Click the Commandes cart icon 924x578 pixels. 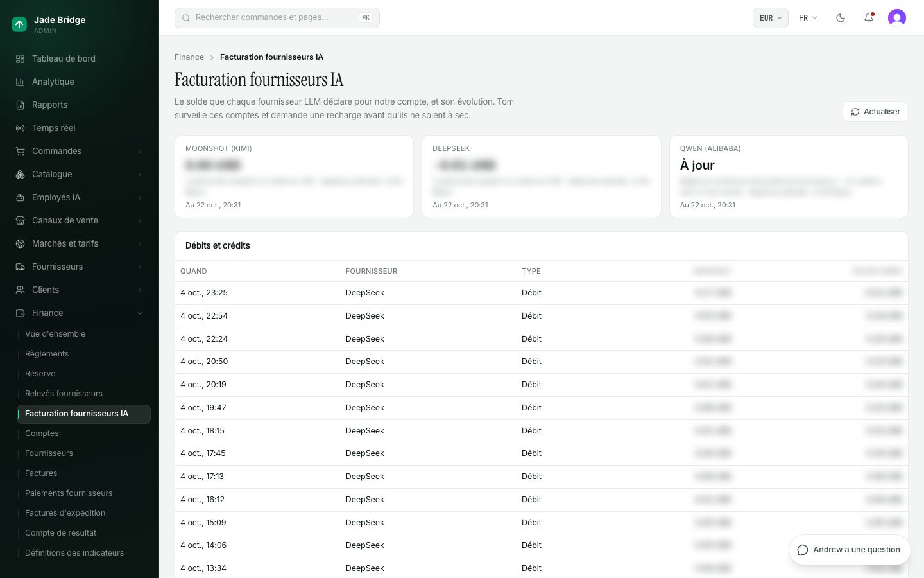tap(20, 151)
